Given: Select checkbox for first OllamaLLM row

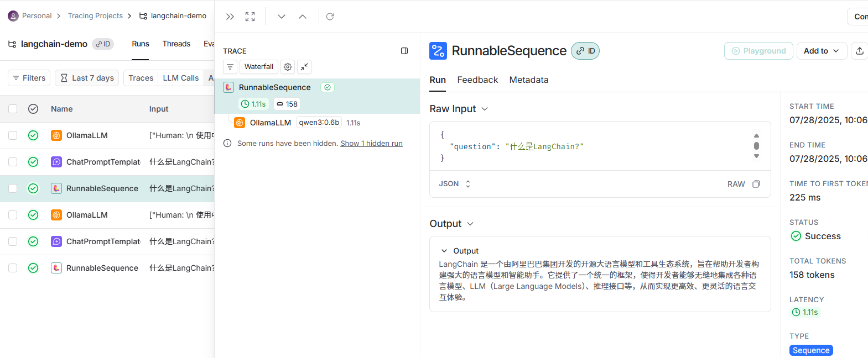Looking at the screenshot, I should (13, 135).
